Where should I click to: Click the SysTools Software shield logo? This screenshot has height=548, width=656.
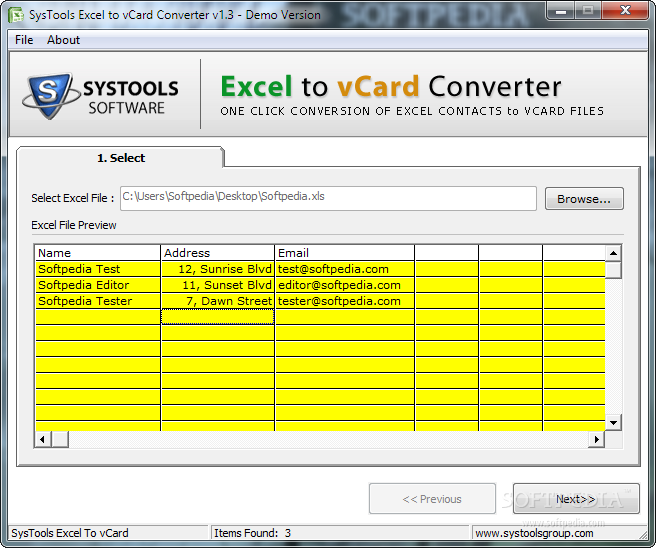[x=49, y=95]
